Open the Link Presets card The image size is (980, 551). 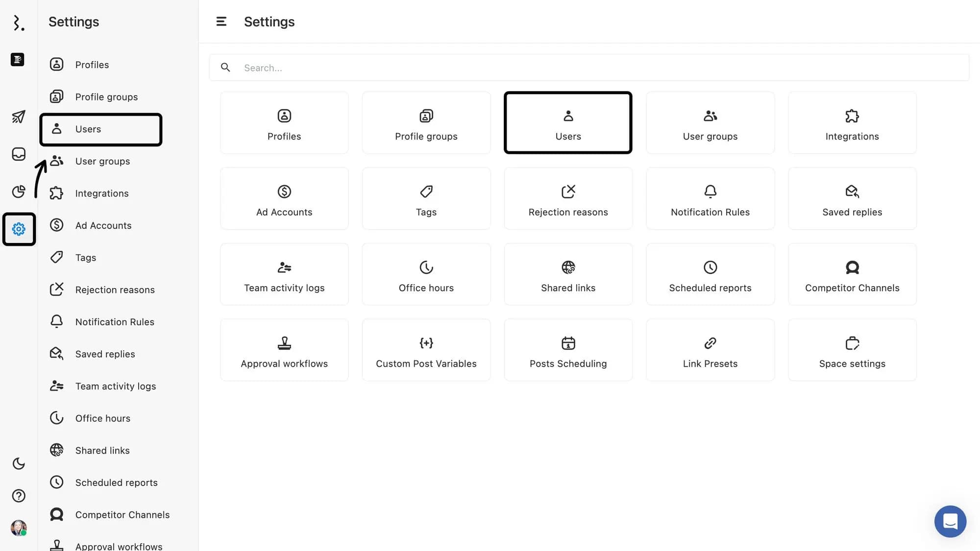[710, 350]
